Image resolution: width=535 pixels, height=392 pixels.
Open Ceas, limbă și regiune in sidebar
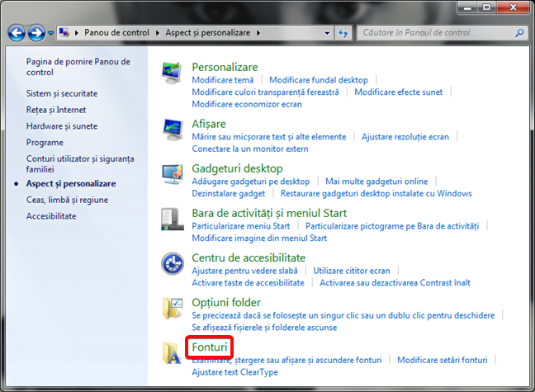click(67, 200)
